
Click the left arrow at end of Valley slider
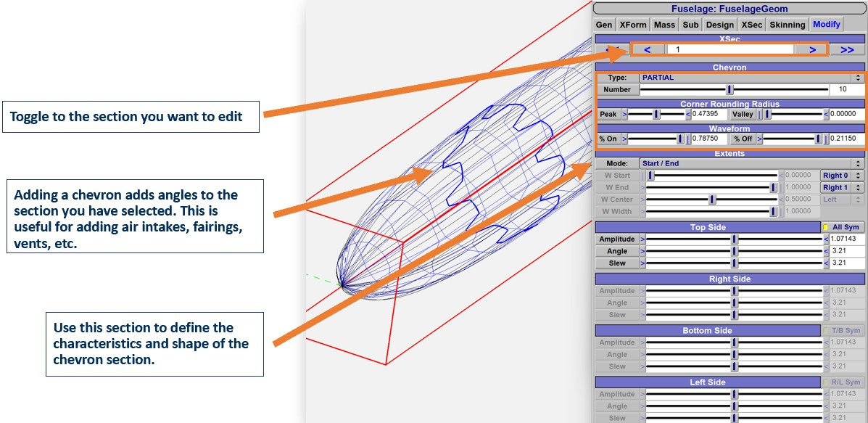(826, 114)
